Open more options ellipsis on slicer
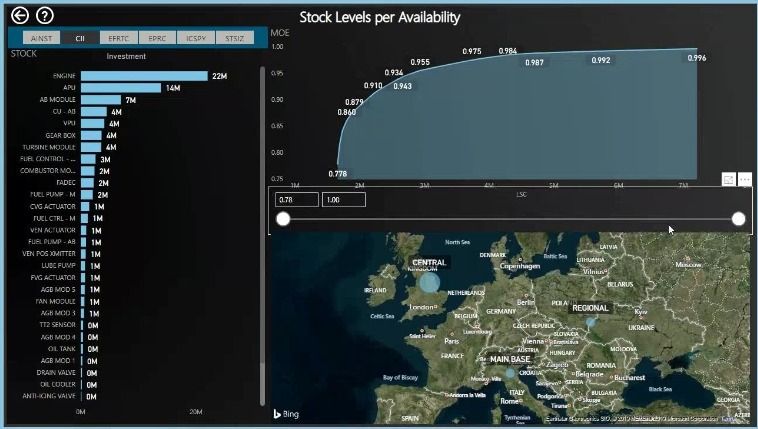Image resolution: width=758 pixels, height=429 pixels. (x=744, y=179)
